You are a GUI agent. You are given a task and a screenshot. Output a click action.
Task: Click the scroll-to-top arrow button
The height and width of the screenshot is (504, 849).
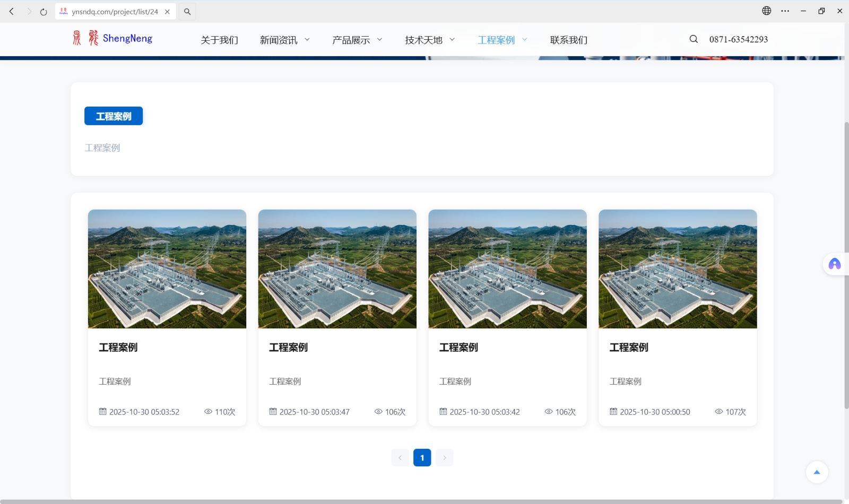(x=817, y=472)
